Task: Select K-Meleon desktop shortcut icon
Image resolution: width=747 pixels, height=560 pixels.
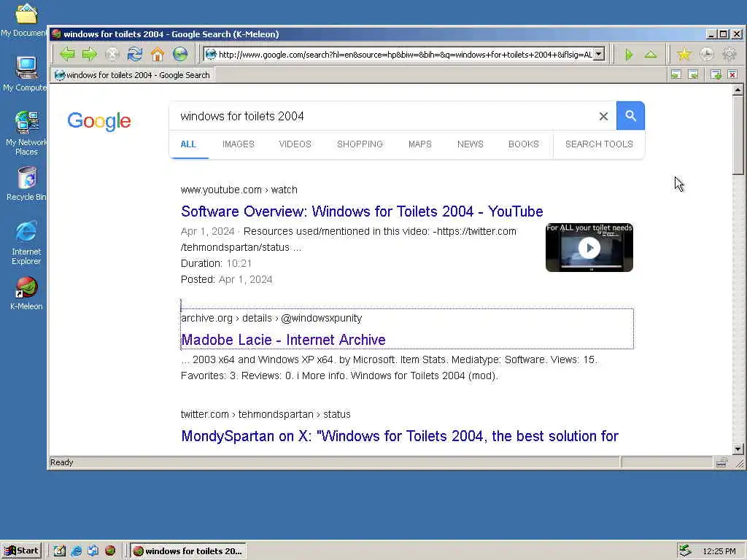Action: point(26,293)
